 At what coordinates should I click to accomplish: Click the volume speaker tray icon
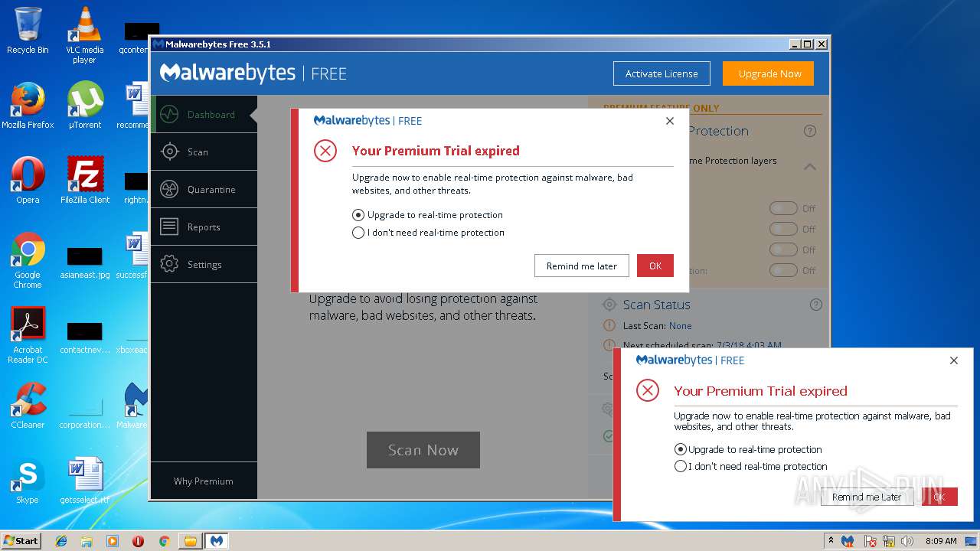click(907, 541)
